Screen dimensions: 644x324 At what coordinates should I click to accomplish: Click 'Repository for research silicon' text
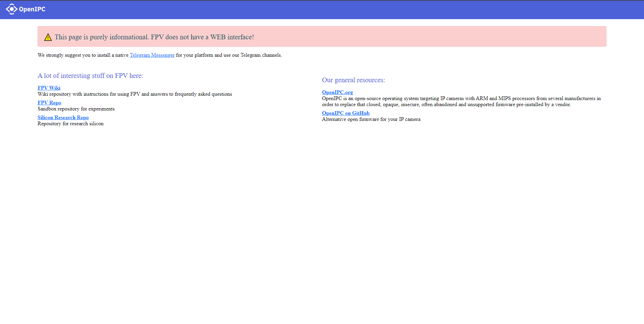(x=70, y=124)
